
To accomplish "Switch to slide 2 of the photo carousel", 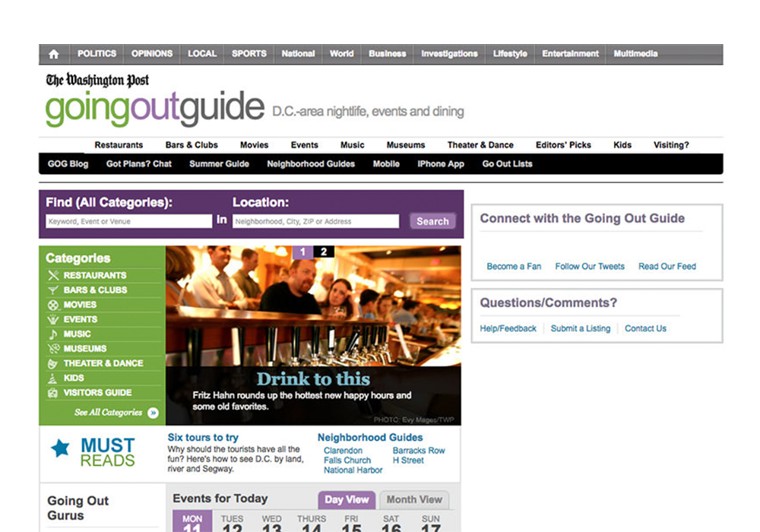I will (324, 252).
